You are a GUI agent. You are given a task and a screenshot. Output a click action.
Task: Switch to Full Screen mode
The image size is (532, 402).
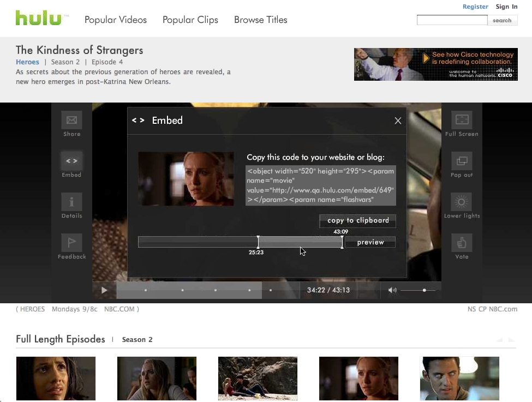(462, 120)
